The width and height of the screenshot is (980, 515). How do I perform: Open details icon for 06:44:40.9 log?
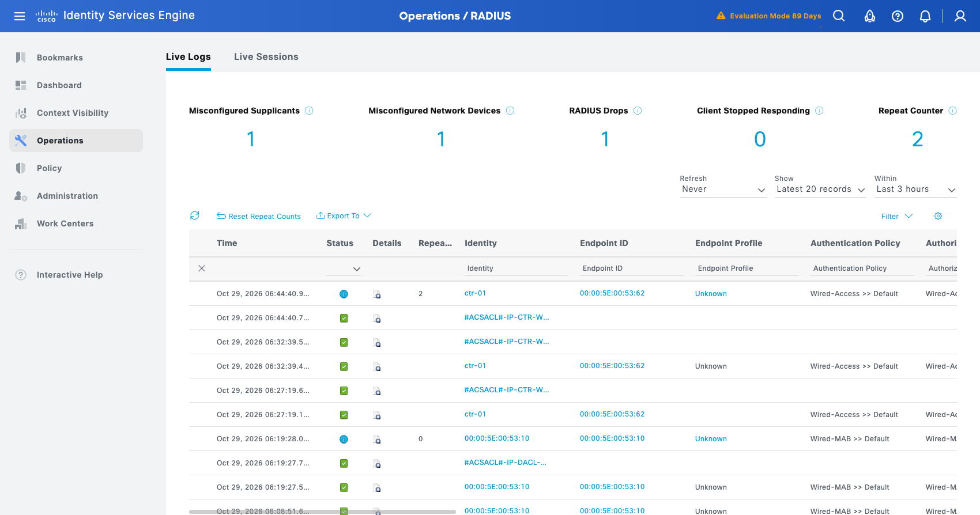pos(376,294)
